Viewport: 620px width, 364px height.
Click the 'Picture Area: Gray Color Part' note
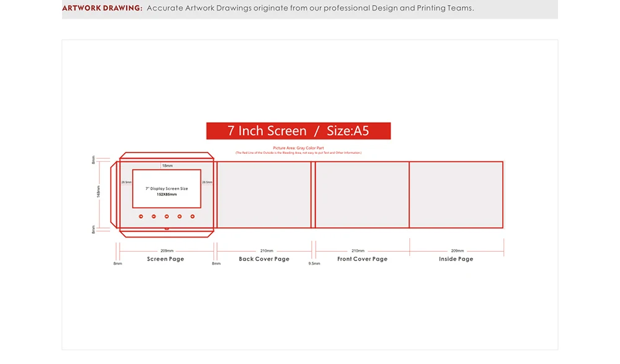(299, 148)
